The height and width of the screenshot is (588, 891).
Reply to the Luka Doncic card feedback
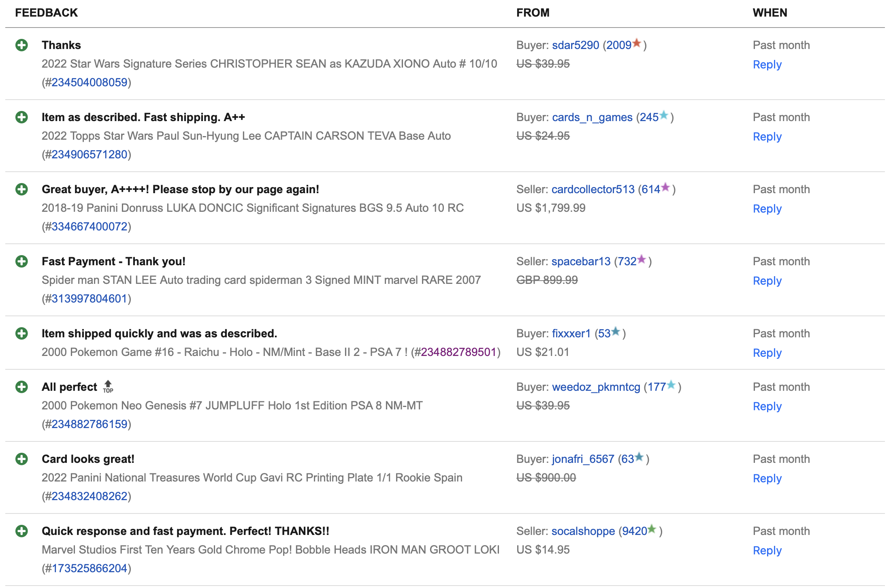[767, 209]
